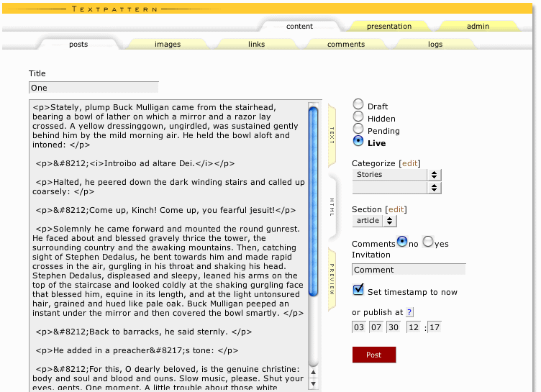
Task: Click the scrollbar up arrow
Action: 313,373
